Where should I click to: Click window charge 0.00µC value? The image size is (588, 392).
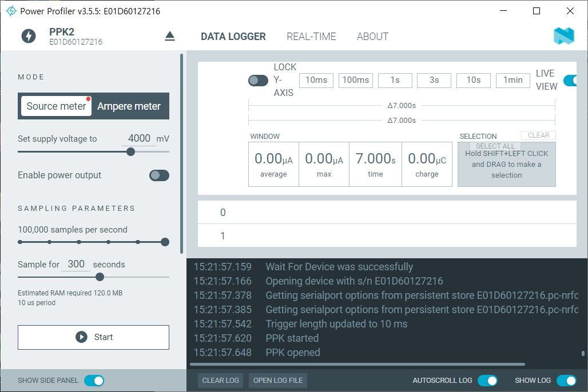click(427, 159)
